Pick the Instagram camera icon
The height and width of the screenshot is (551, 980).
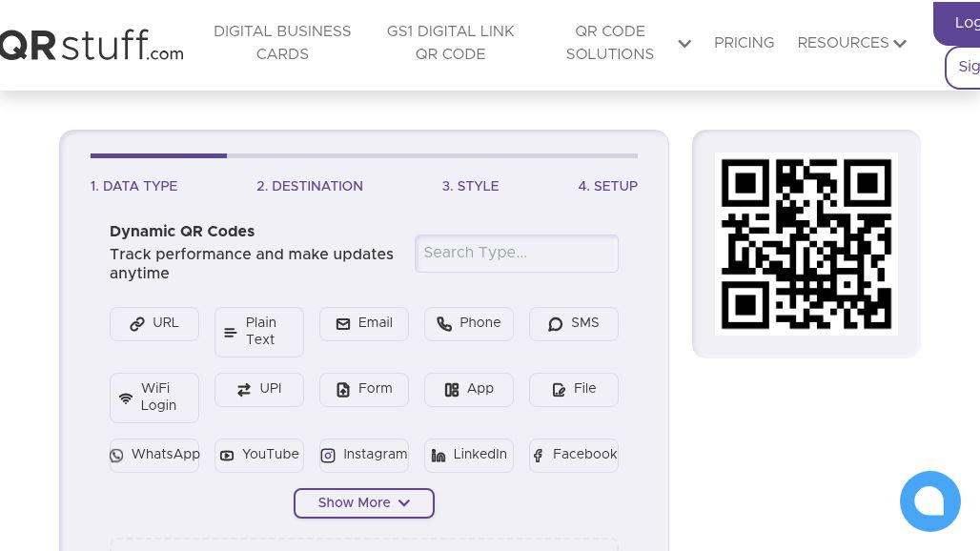tap(328, 456)
